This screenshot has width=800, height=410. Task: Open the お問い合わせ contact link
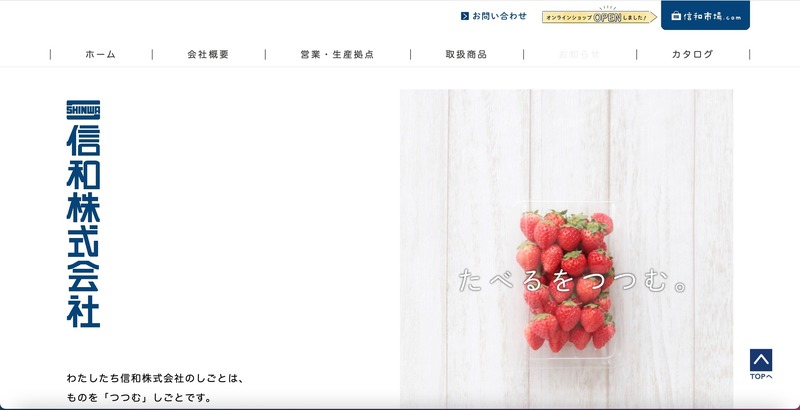coord(494,16)
